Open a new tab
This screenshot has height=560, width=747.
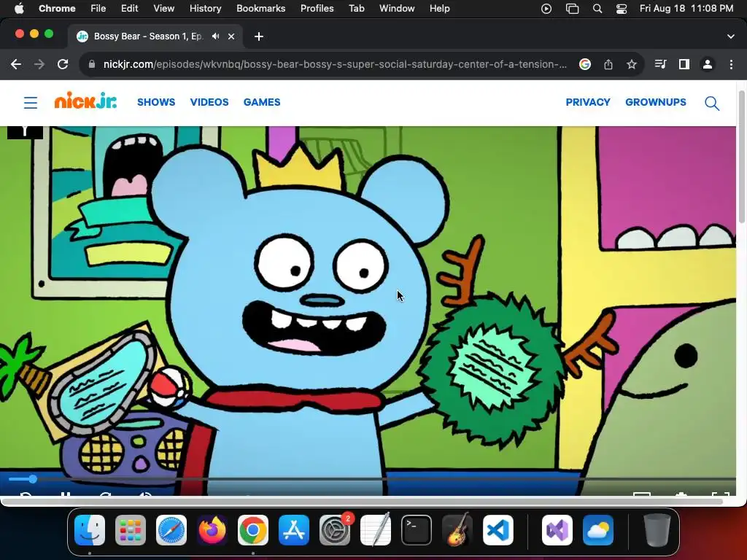(259, 36)
